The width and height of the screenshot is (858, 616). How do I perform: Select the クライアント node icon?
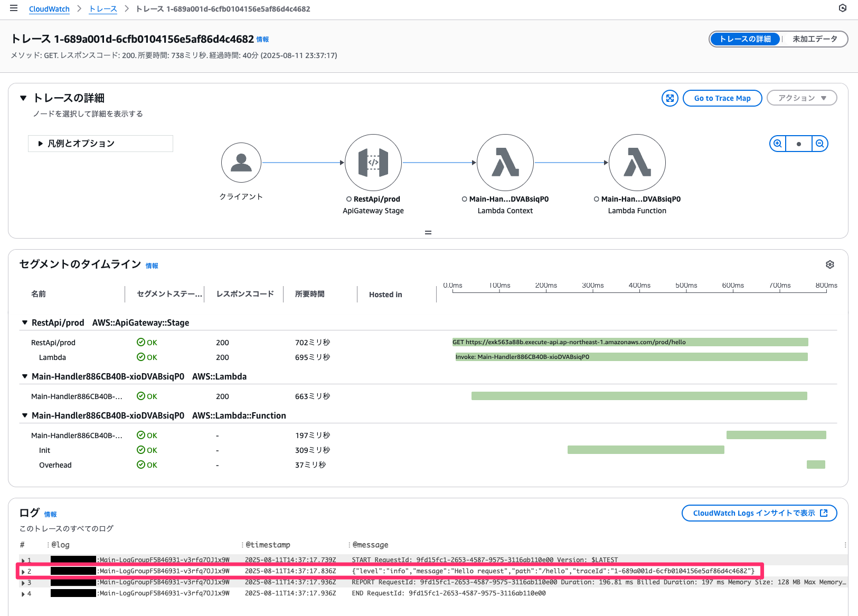241,163
